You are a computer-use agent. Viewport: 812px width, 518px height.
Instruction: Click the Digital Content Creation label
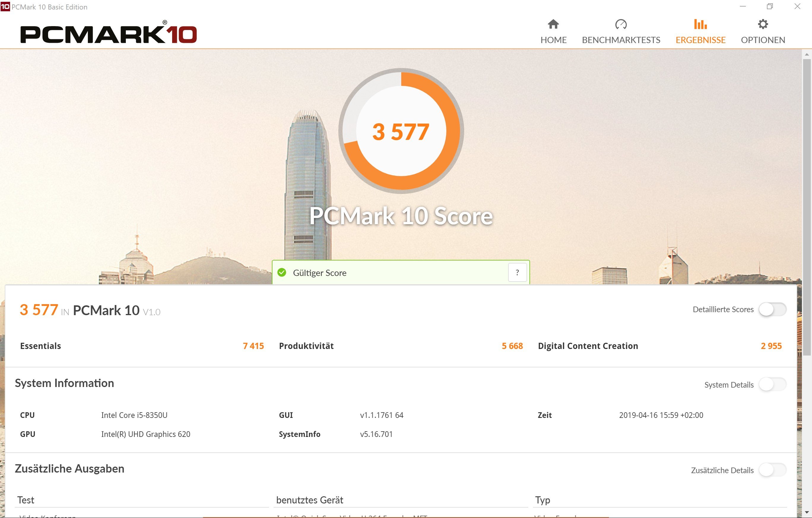[x=588, y=346]
